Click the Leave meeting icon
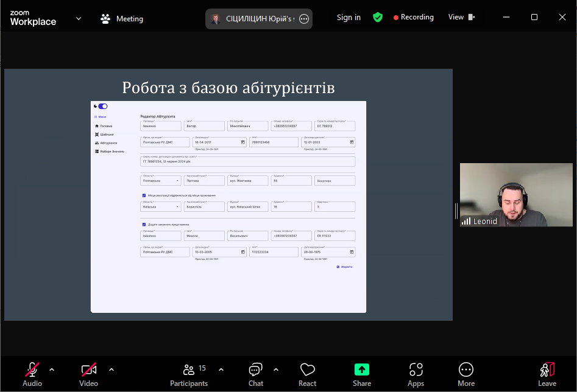Screen dimensions: 577x392 pyautogui.click(x=547, y=374)
